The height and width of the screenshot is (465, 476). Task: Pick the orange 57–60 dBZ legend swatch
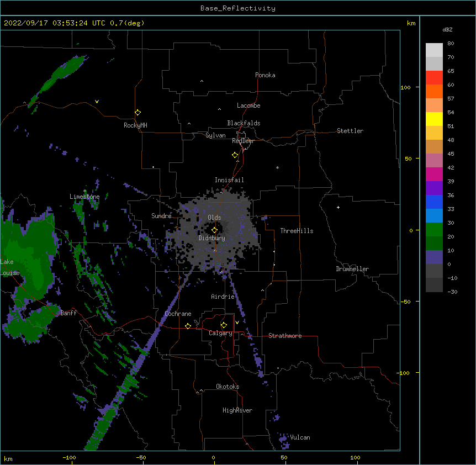434,91
